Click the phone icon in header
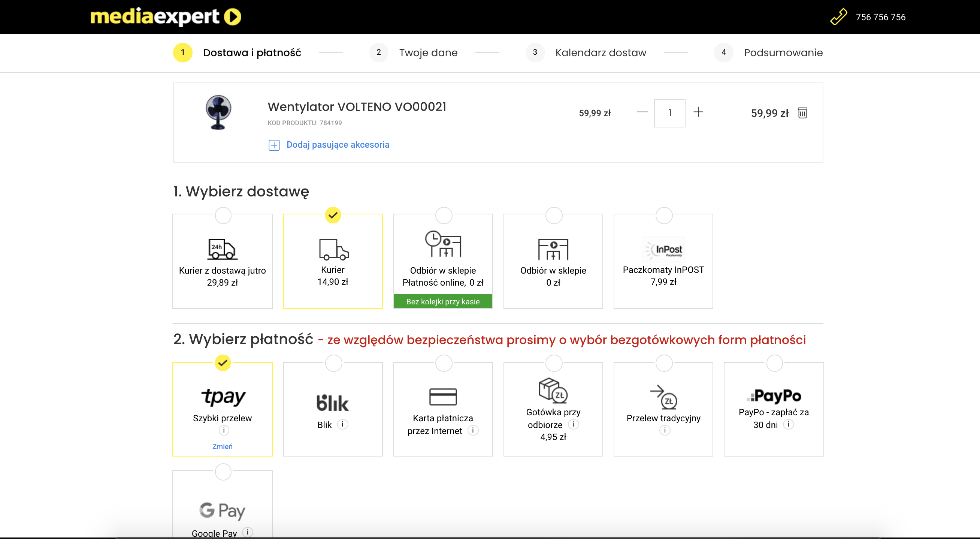The image size is (980, 539). (x=838, y=17)
